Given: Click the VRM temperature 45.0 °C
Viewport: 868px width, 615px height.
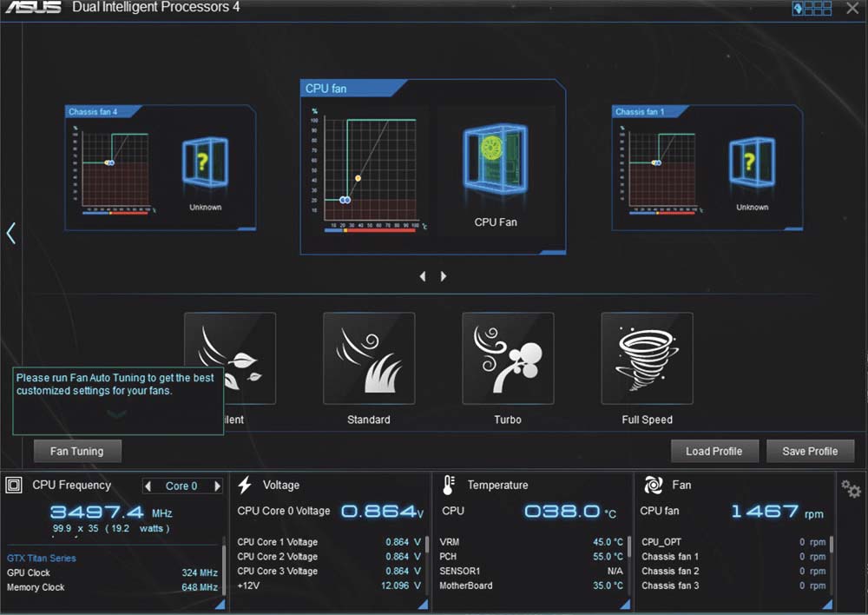Looking at the screenshot, I should tap(608, 542).
